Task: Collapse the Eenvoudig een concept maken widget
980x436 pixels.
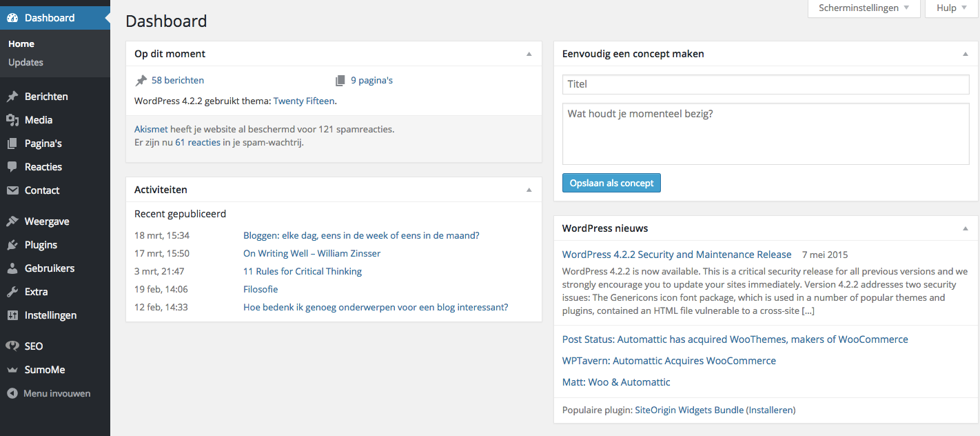Action: 965,54
